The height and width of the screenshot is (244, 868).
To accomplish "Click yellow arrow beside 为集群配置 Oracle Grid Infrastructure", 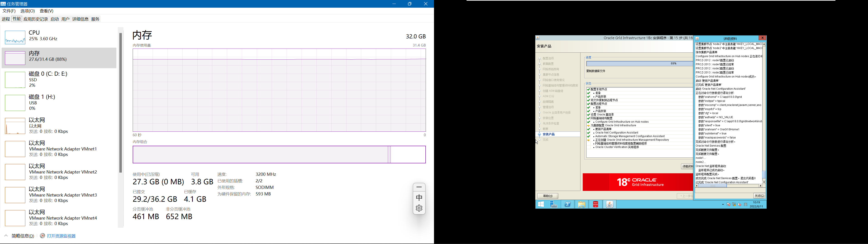I will [588, 126].
